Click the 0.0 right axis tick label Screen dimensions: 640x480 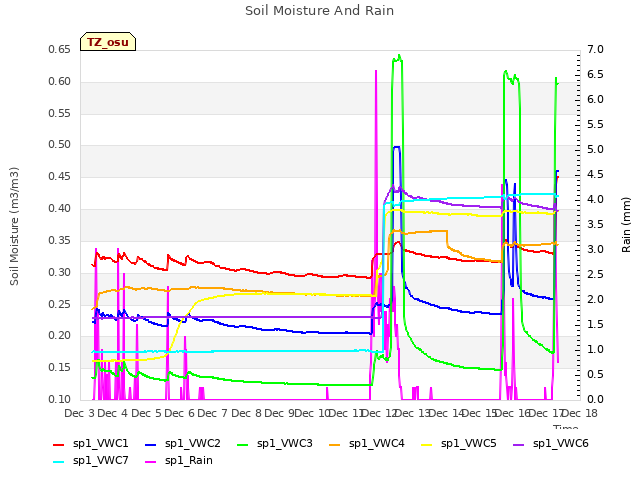(596, 399)
